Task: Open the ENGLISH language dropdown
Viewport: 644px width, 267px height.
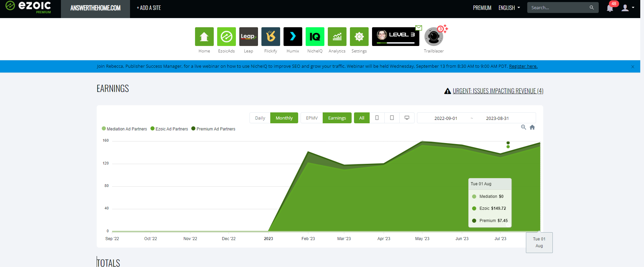Action: coord(509,8)
